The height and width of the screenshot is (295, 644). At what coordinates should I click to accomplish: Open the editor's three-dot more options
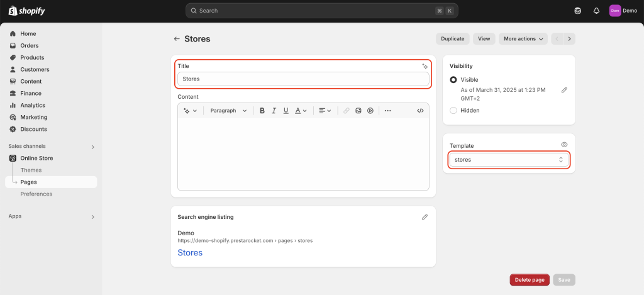point(387,111)
